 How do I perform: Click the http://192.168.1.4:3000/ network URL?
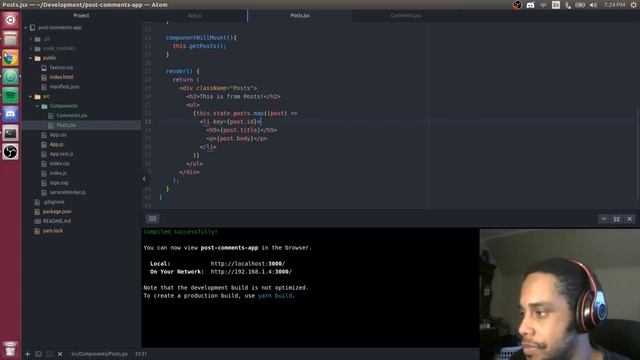[251, 272]
